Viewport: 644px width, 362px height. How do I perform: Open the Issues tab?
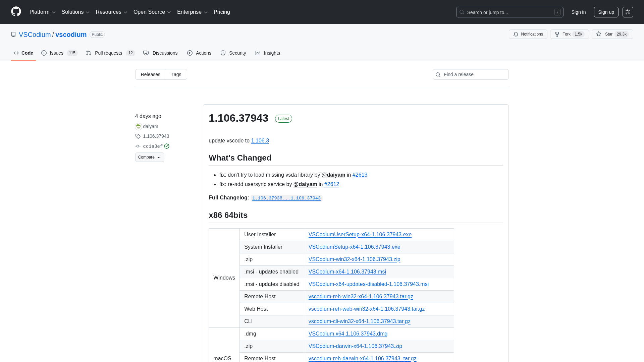point(56,53)
